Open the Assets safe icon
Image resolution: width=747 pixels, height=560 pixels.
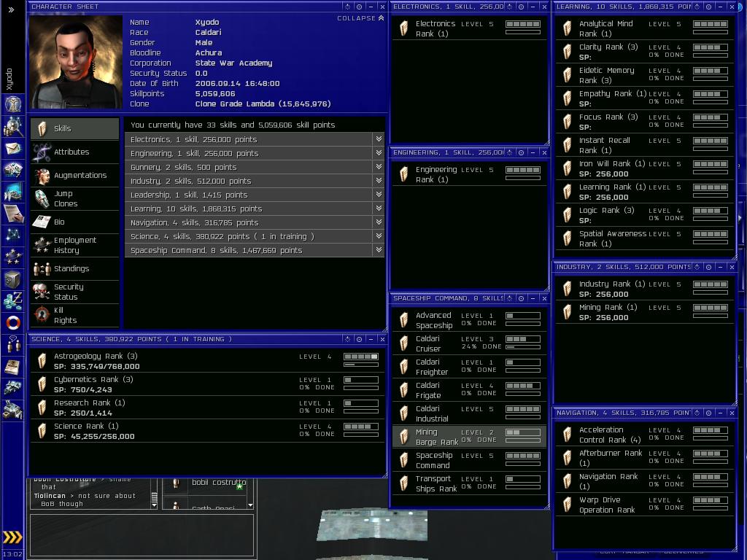pyautogui.click(x=13, y=280)
